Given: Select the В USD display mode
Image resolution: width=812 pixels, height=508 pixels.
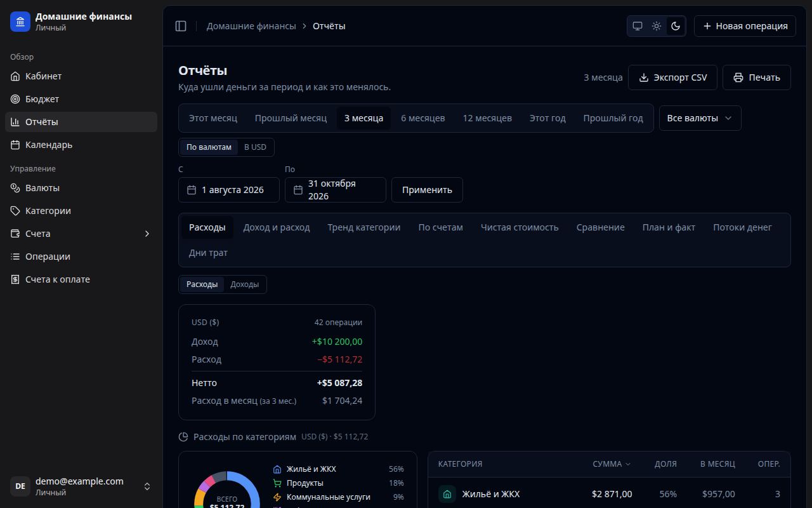Looking at the screenshot, I should pos(256,147).
